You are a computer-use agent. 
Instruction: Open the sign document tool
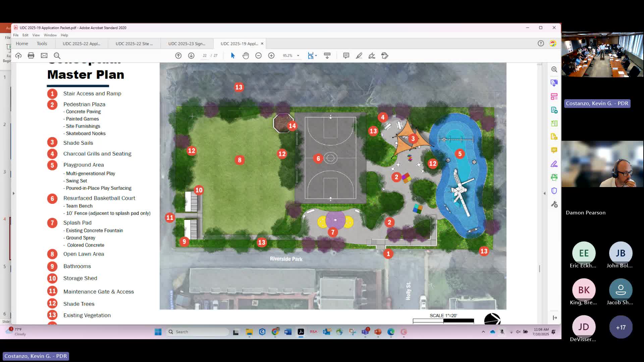coord(372,56)
